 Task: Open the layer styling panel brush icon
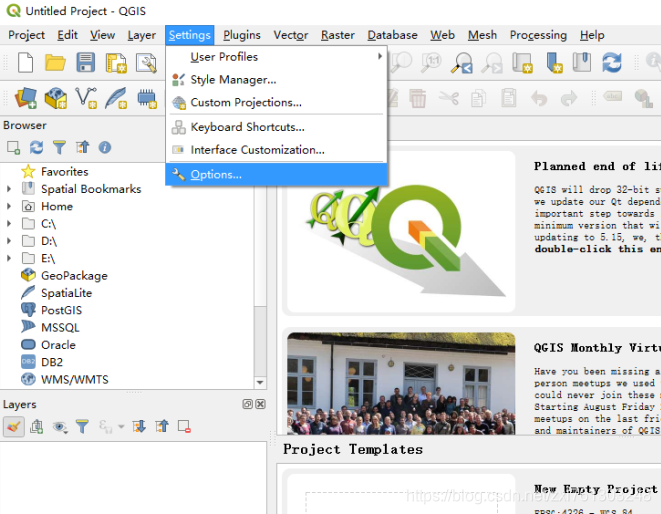13,427
